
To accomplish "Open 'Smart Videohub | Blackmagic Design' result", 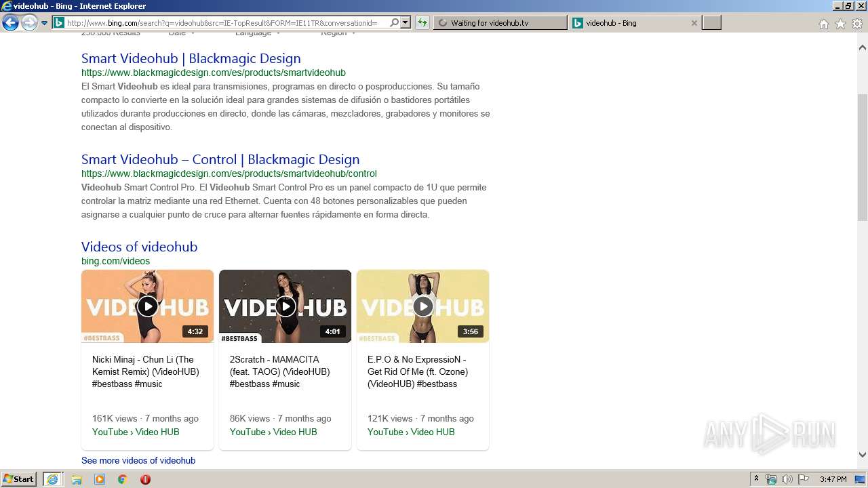I will (191, 58).
